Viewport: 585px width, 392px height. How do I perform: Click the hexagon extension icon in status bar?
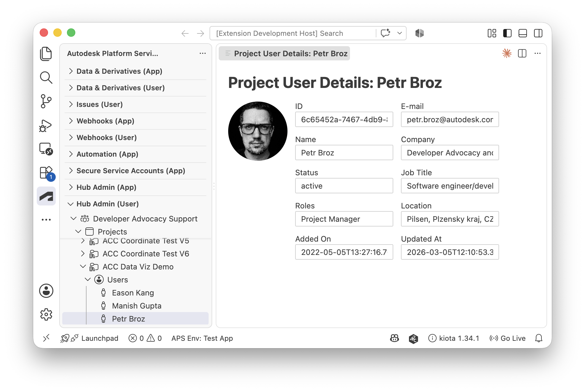click(x=413, y=338)
